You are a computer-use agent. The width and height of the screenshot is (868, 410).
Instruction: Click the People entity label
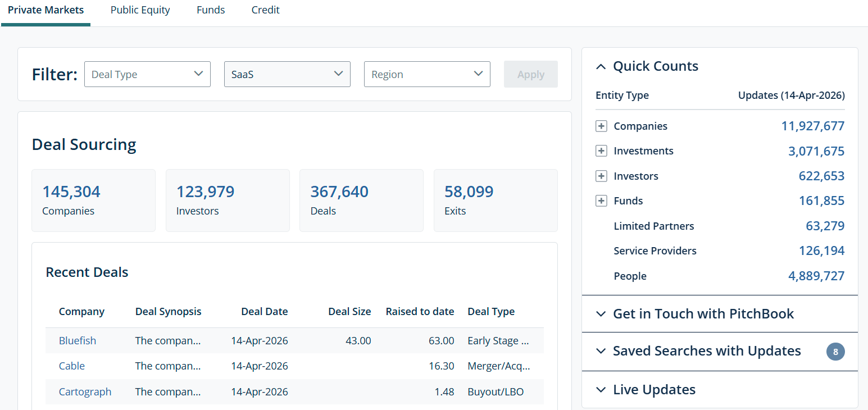tap(630, 276)
